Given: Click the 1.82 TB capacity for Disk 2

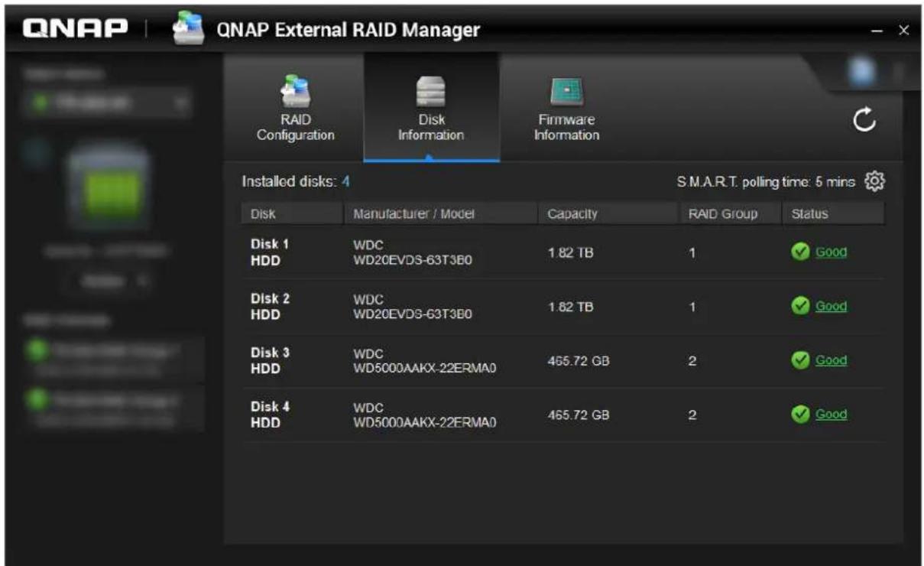Looking at the screenshot, I should [x=570, y=307].
